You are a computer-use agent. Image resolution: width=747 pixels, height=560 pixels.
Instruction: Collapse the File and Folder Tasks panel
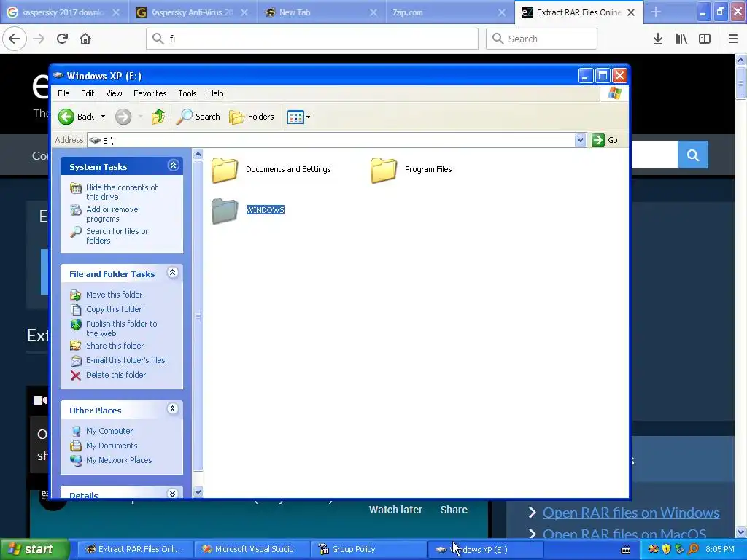172,273
